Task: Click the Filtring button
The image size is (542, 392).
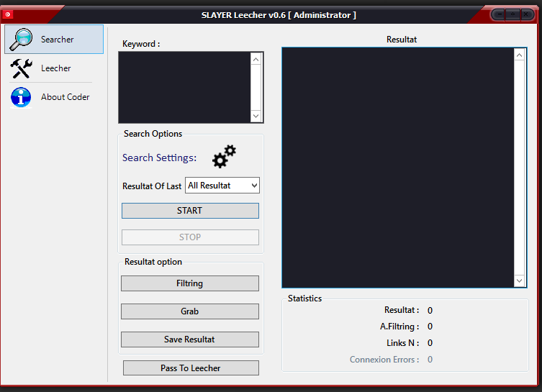Action: click(x=190, y=283)
